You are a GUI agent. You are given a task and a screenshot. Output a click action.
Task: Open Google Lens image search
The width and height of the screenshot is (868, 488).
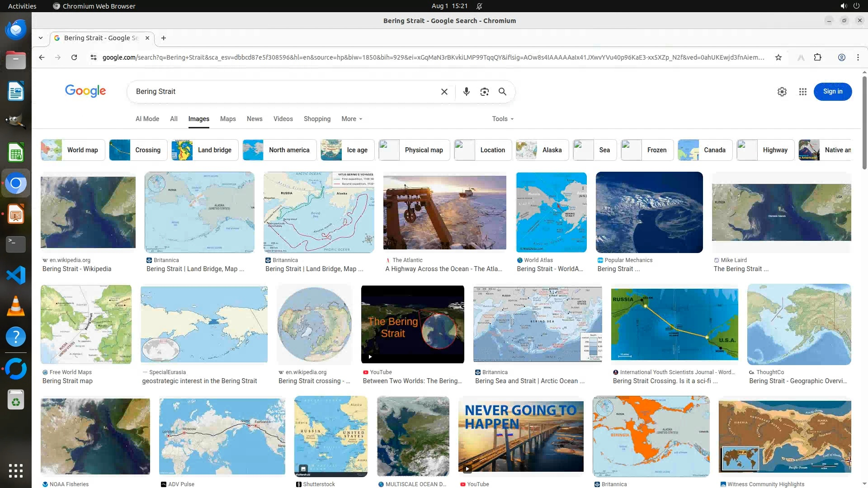pos(484,92)
